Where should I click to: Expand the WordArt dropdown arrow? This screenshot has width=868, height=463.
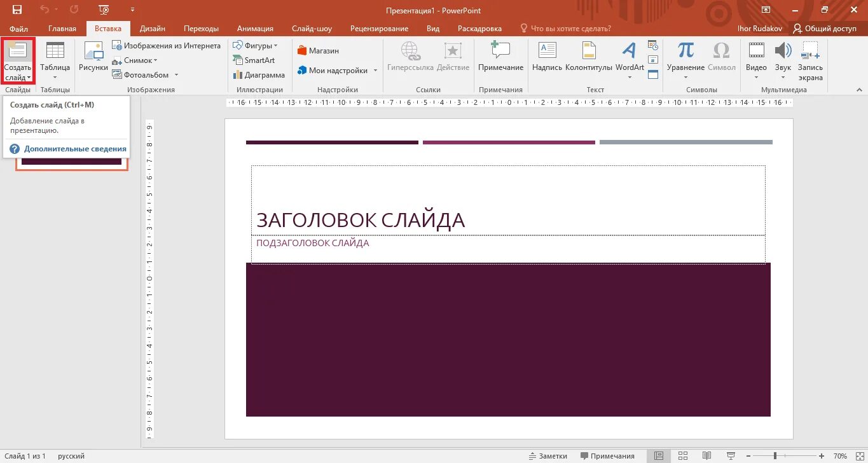point(630,78)
